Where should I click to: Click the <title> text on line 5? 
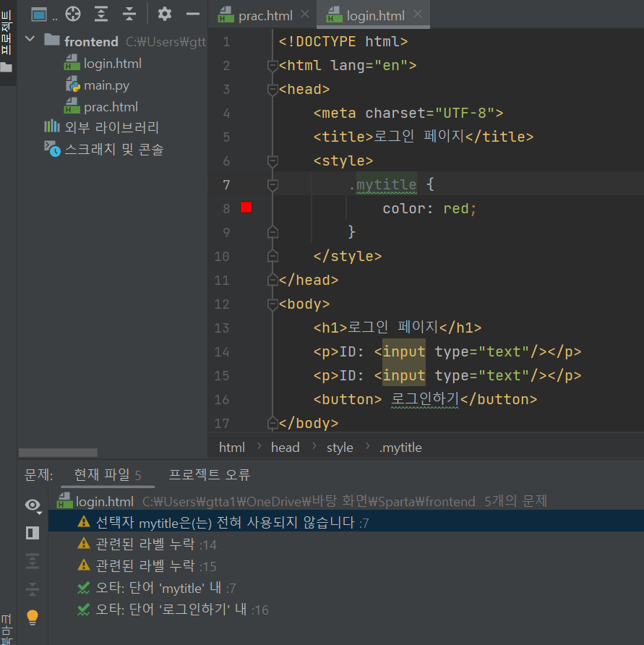(343, 137)
